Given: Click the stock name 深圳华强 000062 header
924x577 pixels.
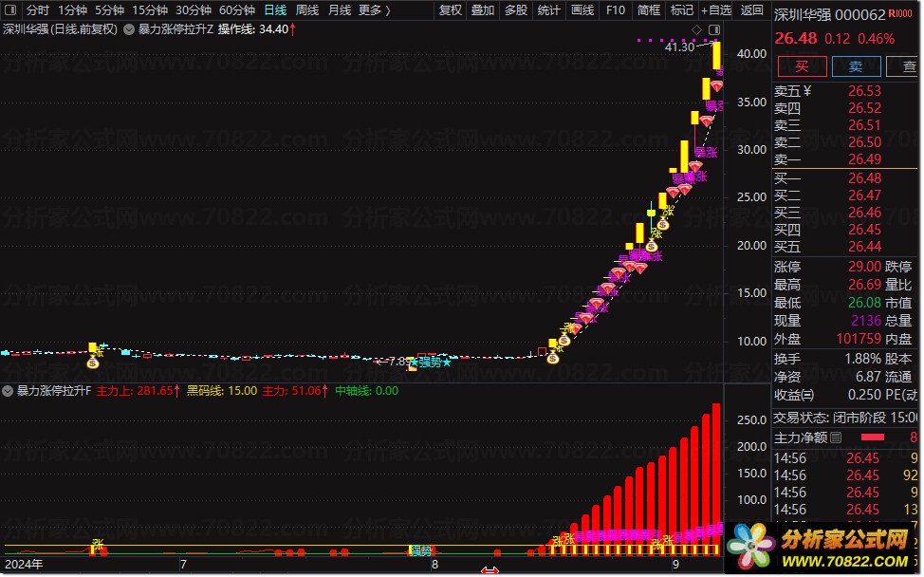Looking at the screenshot, I should pos(830,15).
